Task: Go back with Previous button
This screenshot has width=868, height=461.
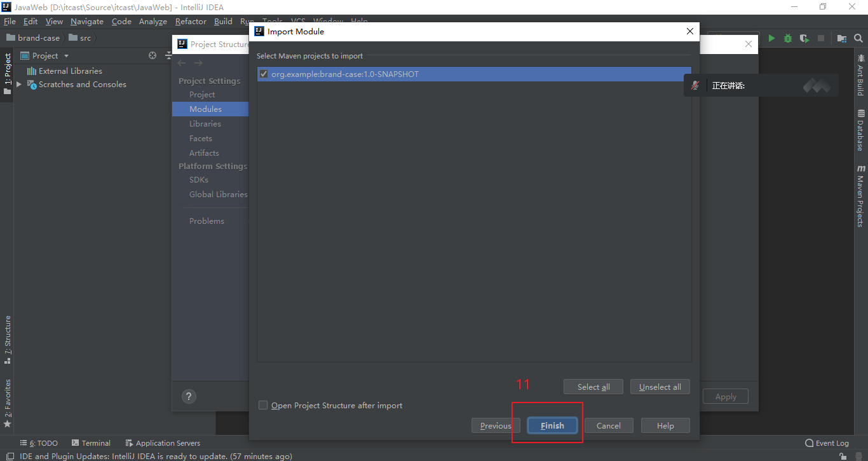Action: point(496,425)
